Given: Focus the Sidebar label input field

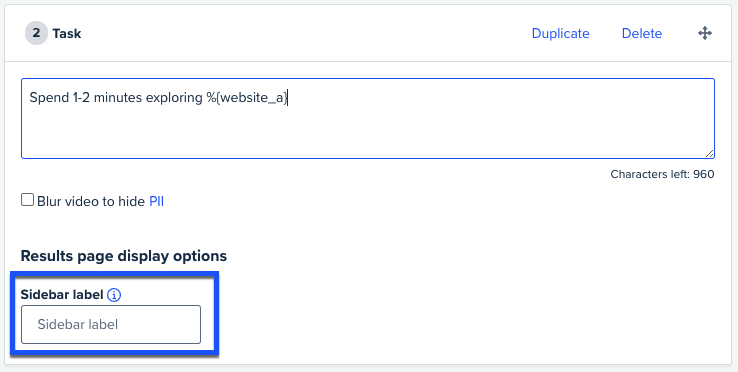Looking at the screenshot, I should (111, 324).
